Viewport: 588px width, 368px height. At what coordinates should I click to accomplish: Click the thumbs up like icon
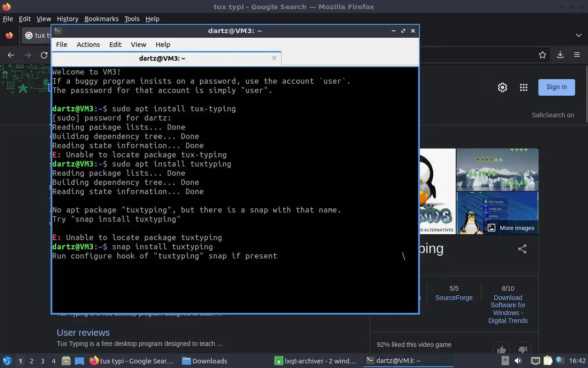(x=502, y=350)
